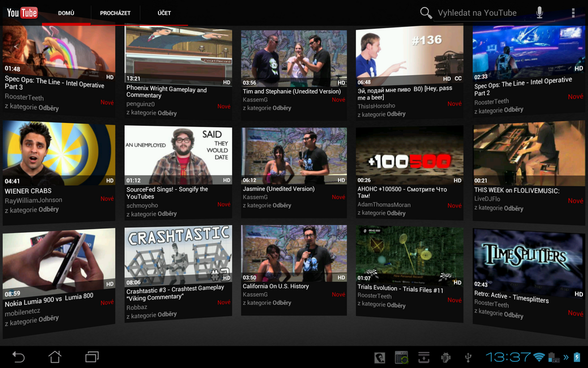Click the USB connection icon in status bar
The width and height of the screenshot is (588, 368).
point(468,356)
